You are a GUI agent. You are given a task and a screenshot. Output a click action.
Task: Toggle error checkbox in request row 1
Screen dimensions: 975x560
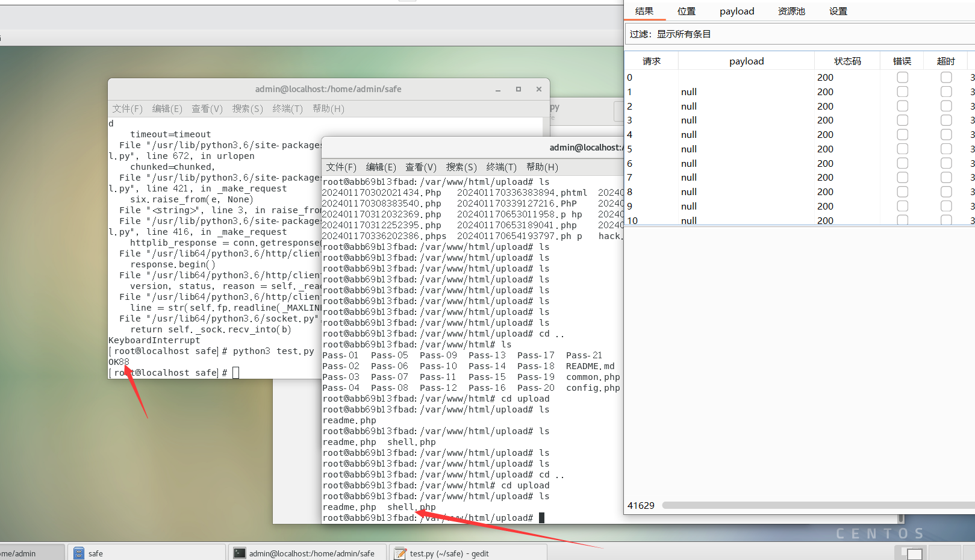902,92
